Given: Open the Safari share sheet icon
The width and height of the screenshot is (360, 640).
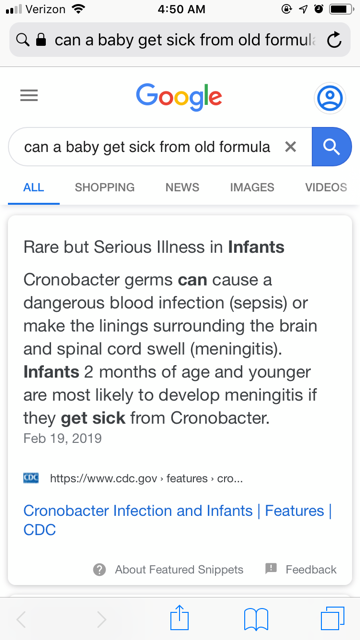Looking at the screenshot, I should pyautogui.click(x=179, y=619).
